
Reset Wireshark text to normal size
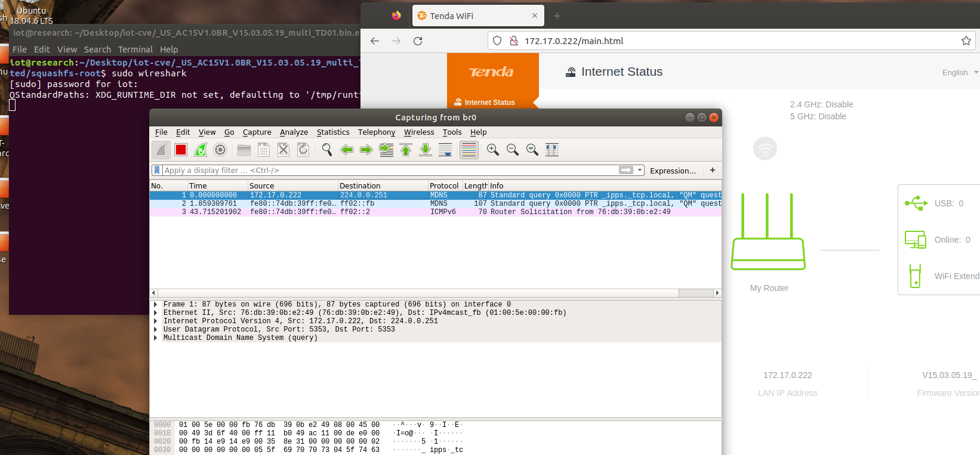pyautogui.click(x=532, y=150)
